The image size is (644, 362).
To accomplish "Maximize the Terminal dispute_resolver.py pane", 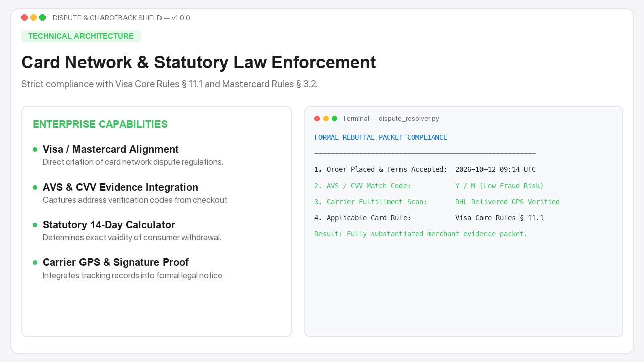I will pyautogui.click(x=334, y=119).
